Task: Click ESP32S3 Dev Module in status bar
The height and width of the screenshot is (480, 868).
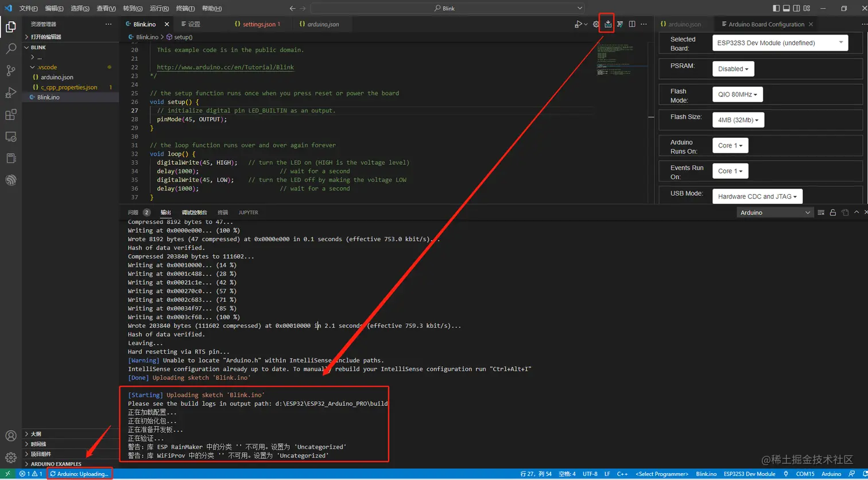Action: point(749,474)
